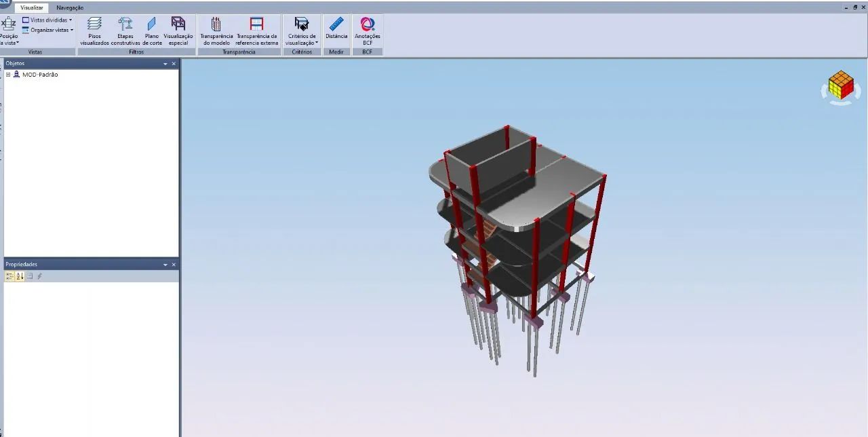Open Organizar vistas dropdown
The width and height of the screenshot is (868, 437).
click(x=47, y=30)
